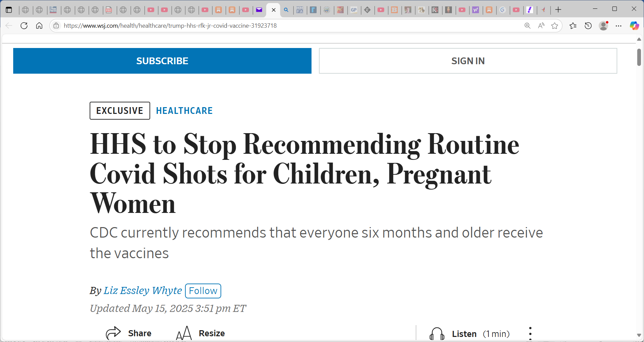Image resolution: width=644 pixels, height=342 pixels.
Task: Click the Share arrow icon
Action: coord(113,333)
